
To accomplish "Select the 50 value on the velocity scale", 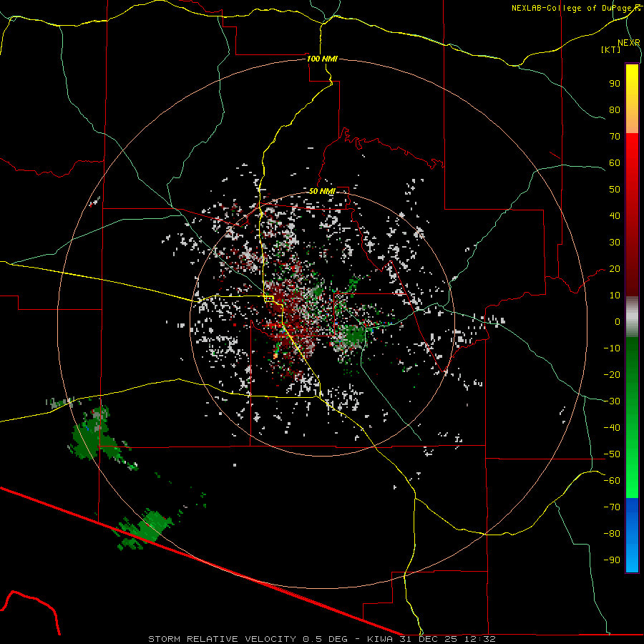I will pyautogui.click(x=615, y=190).
